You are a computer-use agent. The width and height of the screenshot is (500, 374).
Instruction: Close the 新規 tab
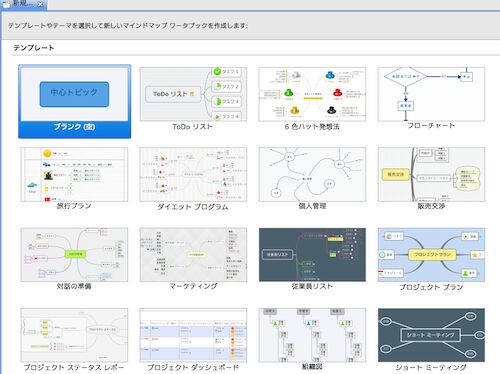[x=40, y=4]
